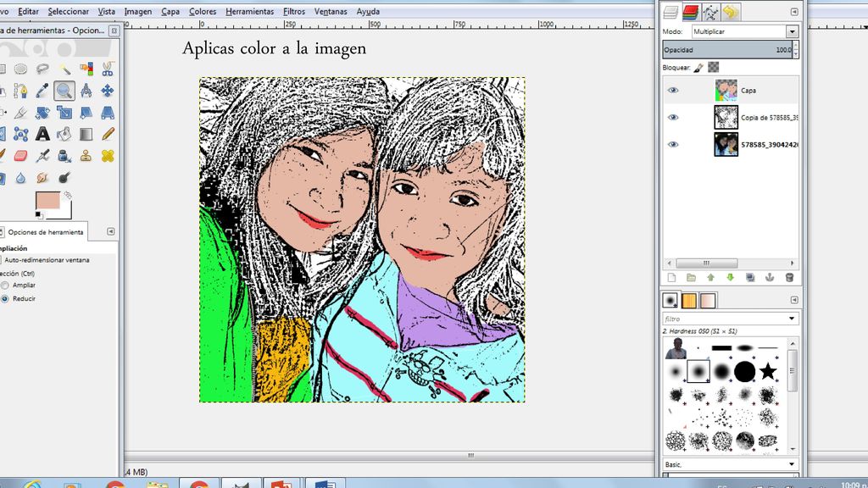Raise the layer with green up arrow
868x488 pixels.
[x=711, y=278]
